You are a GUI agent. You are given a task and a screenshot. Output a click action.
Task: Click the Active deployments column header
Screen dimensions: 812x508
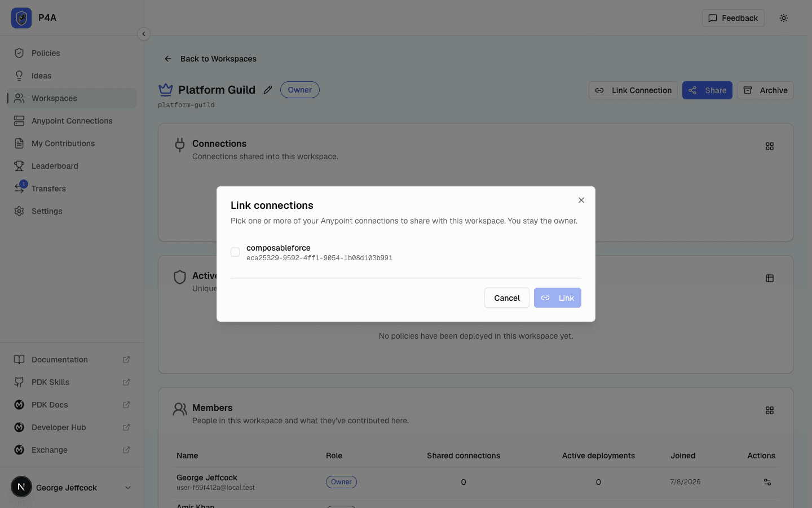tap(598, 456)
